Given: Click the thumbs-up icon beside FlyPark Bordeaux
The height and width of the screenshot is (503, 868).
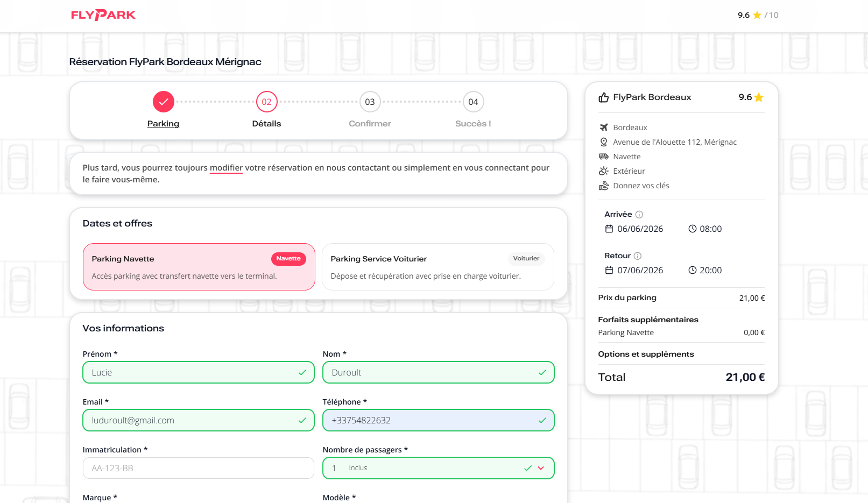Looking at the screenshot, I should click(604, 97).
